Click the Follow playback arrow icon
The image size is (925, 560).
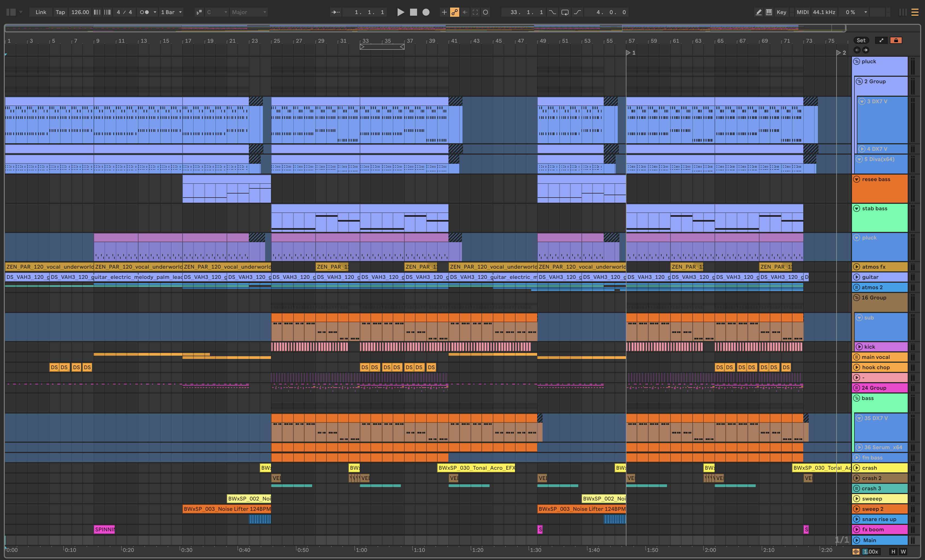coord(335,12)
